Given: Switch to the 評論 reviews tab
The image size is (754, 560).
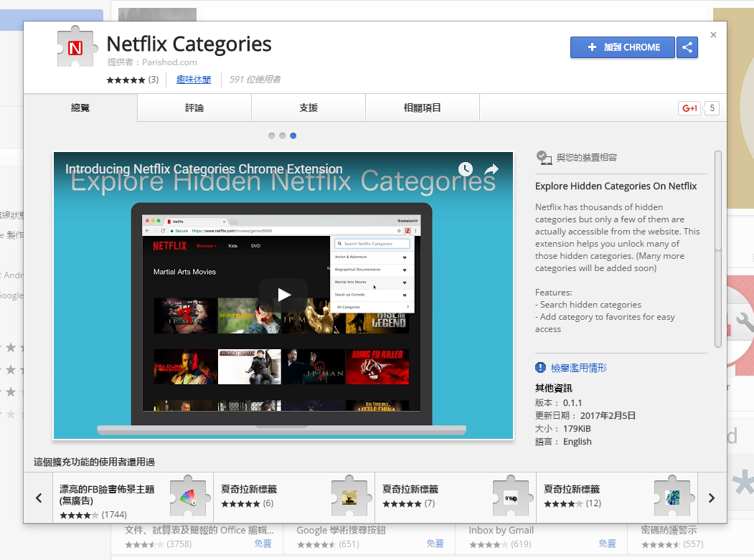Looking at the screenshot, I should (x=194, y=108).
